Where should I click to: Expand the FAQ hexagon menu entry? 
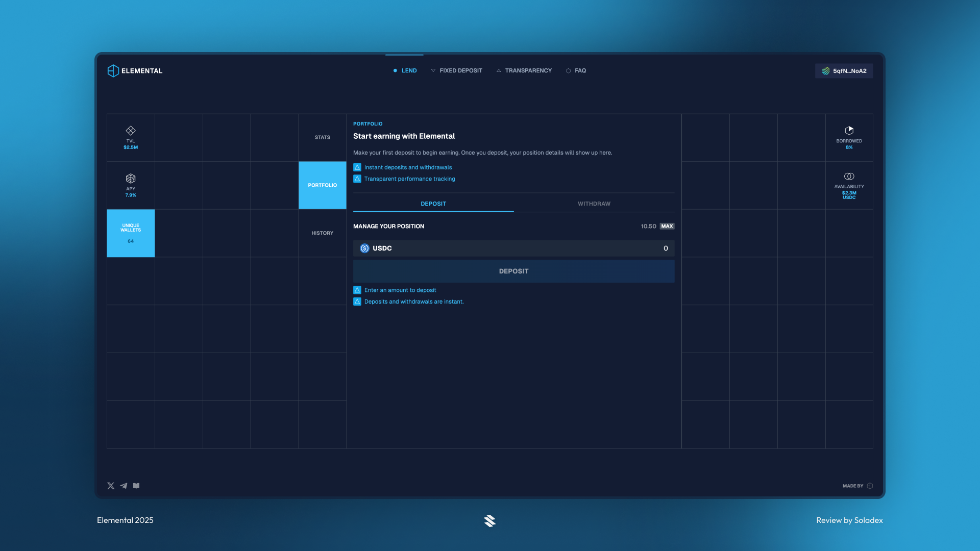pos(568,70)
